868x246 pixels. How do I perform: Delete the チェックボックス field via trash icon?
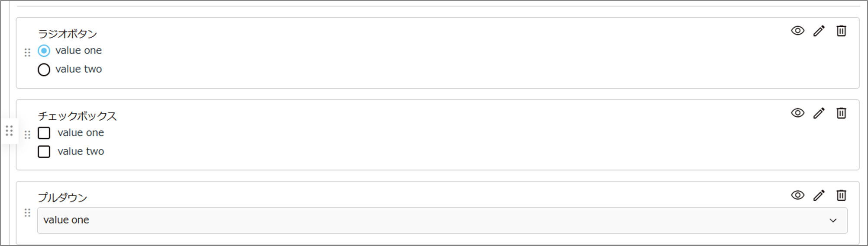click(841, 113)
